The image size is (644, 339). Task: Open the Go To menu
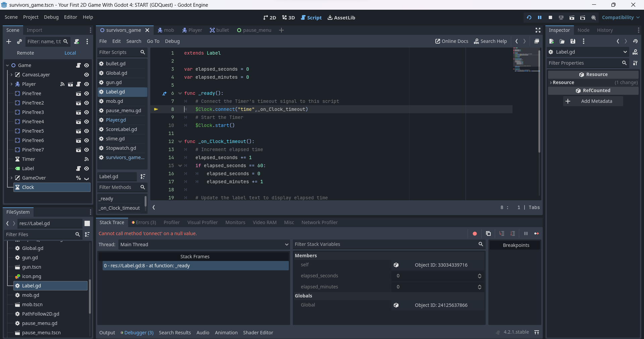(x=153, y=41)
